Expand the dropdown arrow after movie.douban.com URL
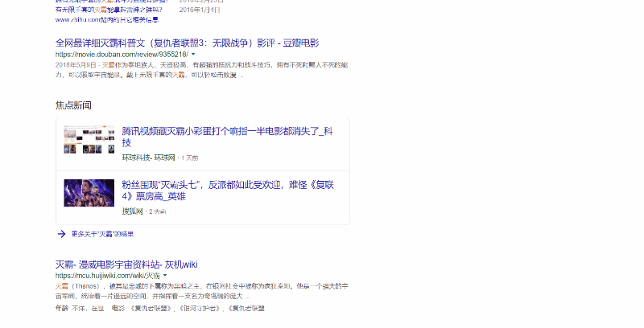The image size is (644, 328). click(193, 54)
